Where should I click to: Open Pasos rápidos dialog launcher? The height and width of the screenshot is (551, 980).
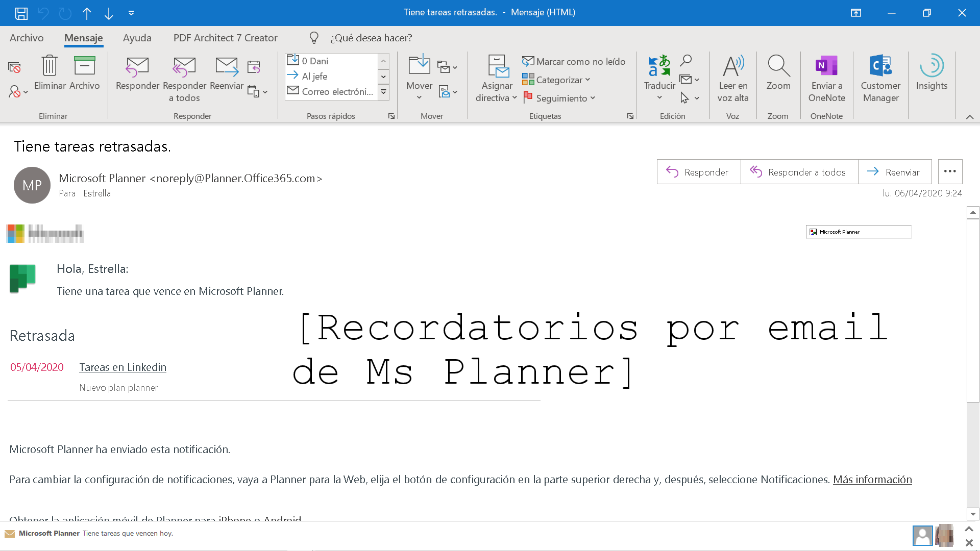pyautogui.click(x=391, y=116)
